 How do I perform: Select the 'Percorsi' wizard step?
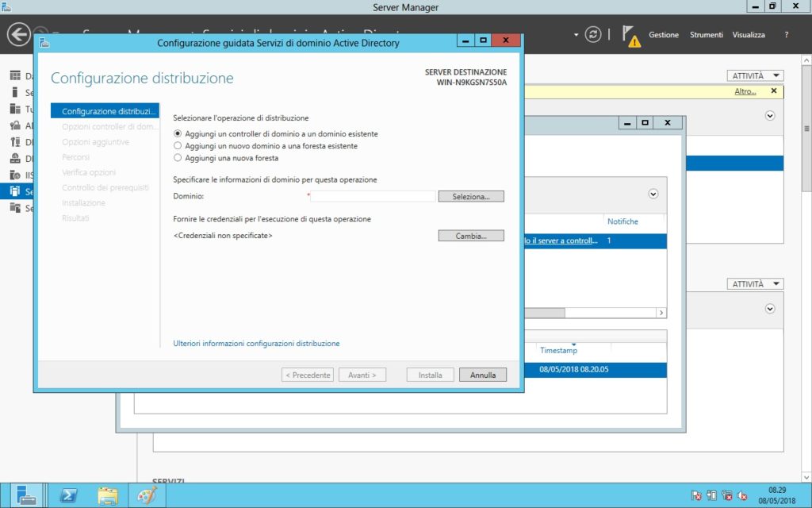click(x=75, y=156)
